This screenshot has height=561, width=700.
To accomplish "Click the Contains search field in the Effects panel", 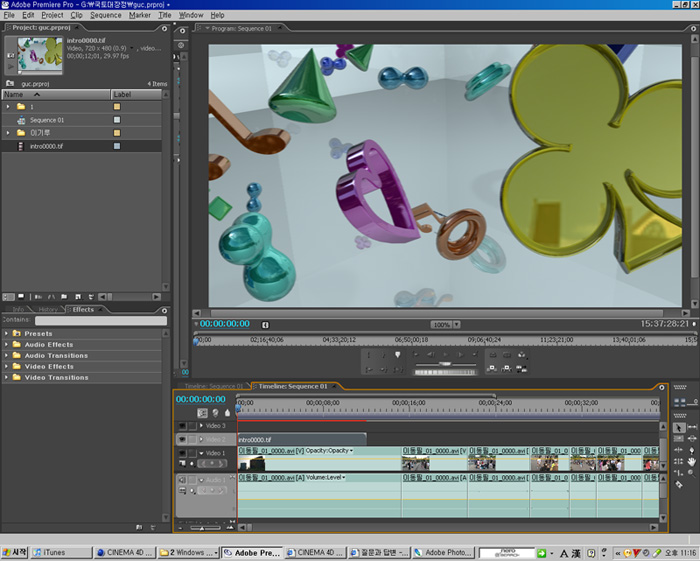I will pyautogui.click(x=101, y=321).
